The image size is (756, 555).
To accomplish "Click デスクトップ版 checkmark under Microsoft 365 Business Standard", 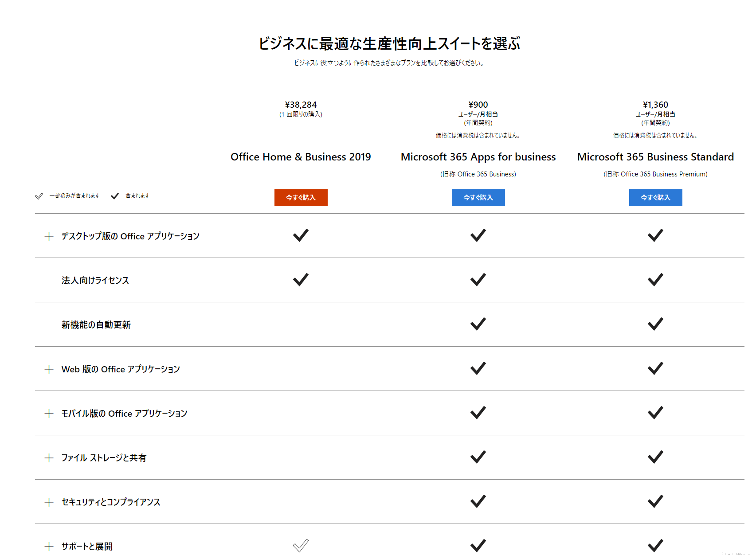I will (x=655, y=235).
